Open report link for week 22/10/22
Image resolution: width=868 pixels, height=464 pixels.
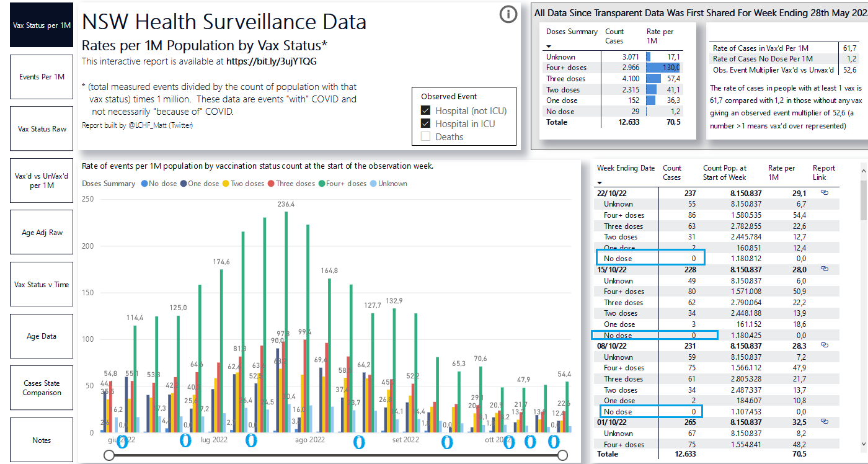tap(825, 193)
